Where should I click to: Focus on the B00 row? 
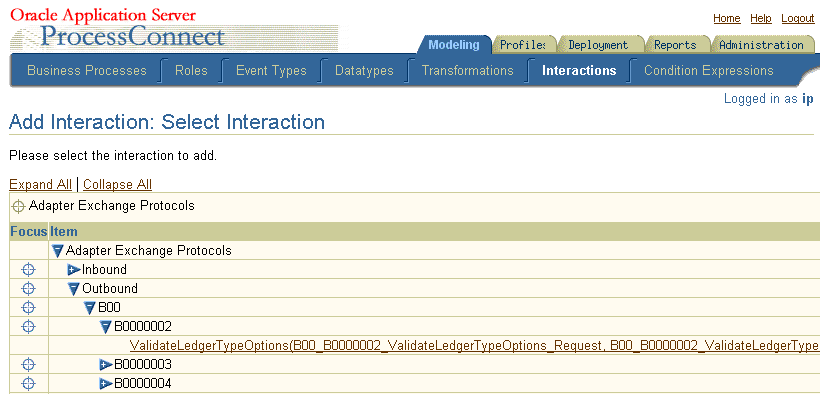(29, 308)
